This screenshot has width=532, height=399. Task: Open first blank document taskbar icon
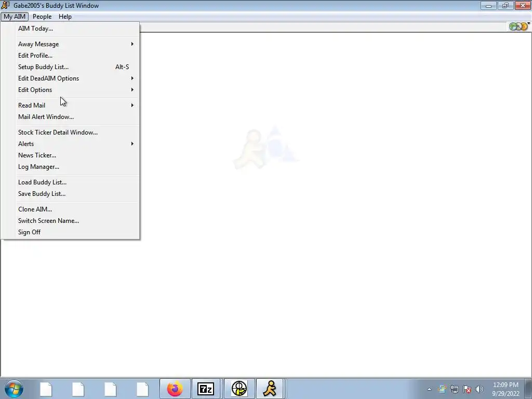tap(46, 389)
